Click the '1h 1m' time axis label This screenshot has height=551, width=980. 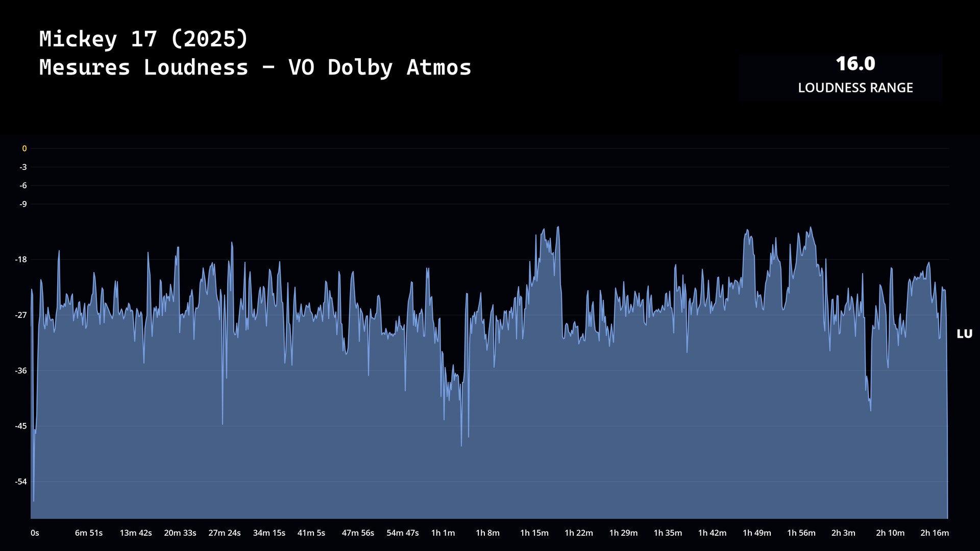(443, 533)
